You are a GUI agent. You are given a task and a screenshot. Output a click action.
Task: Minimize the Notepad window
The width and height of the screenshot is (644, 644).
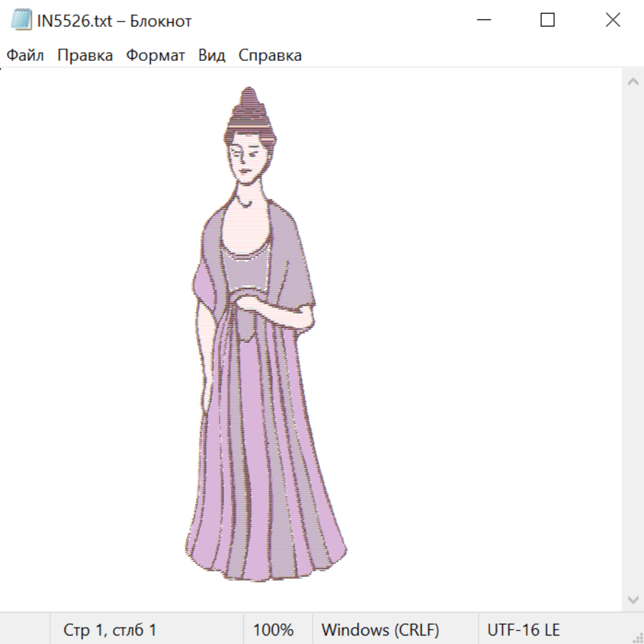click(483, 21)
